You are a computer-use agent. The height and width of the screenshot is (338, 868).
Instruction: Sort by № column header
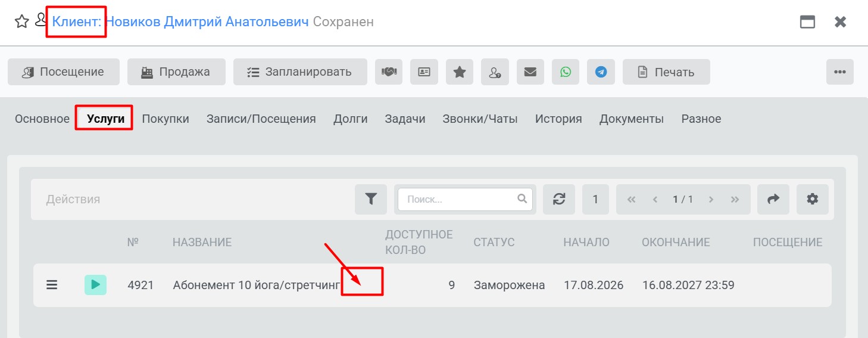(x=133, y=242)
